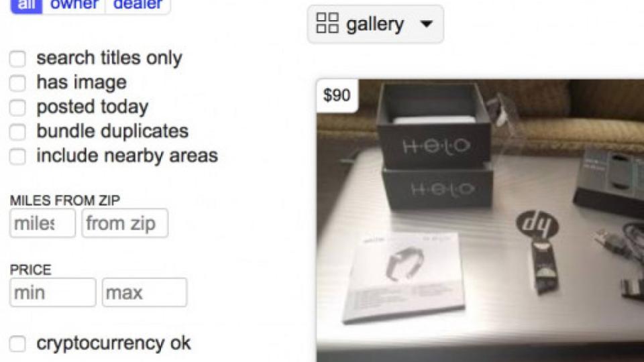Focus the miles input field
The width and height of the screenshot is (644, 362).
43,223
